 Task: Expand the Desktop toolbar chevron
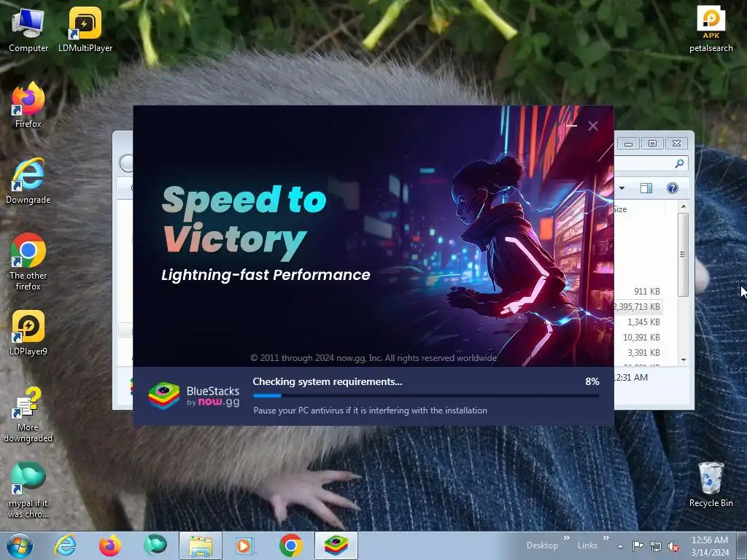click(566, 538)
